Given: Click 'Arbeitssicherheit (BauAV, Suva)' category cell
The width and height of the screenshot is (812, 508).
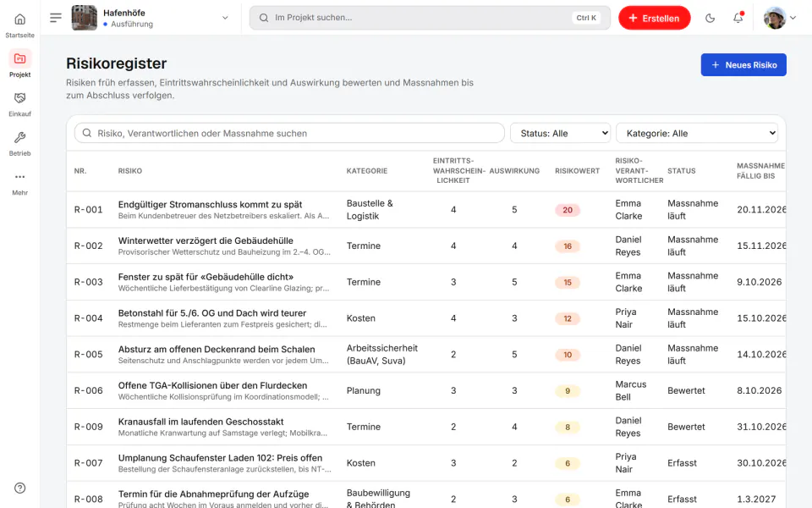Looking at the screenshot, I should tap(382, 355).
